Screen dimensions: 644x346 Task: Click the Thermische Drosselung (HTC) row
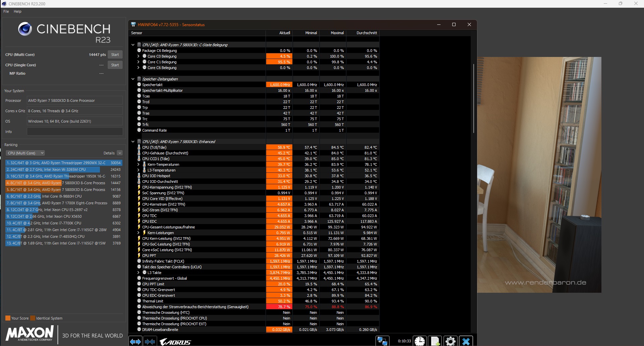click(x=255, y=313)
